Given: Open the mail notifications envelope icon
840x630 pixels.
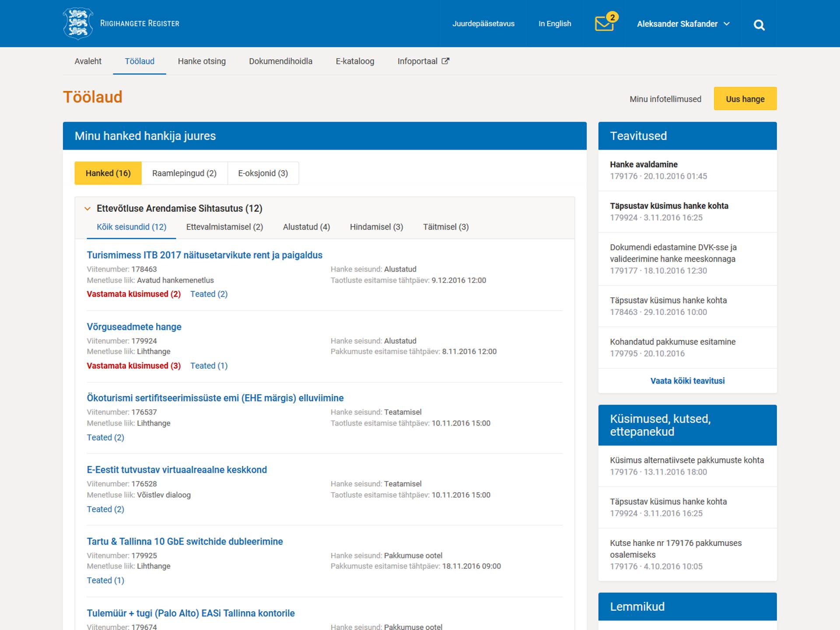Looking at the screenshot, I should coord(604,24).
